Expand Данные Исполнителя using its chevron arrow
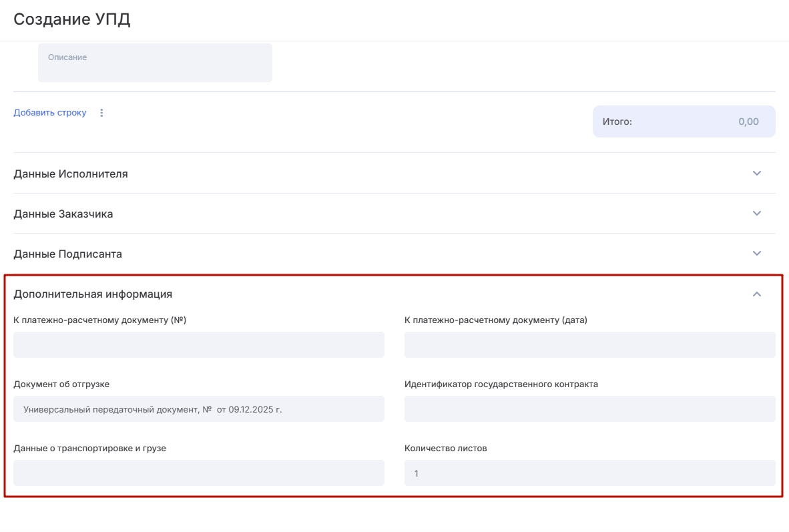The height and width of the screenshot is (532, 789). coord(756,174)
